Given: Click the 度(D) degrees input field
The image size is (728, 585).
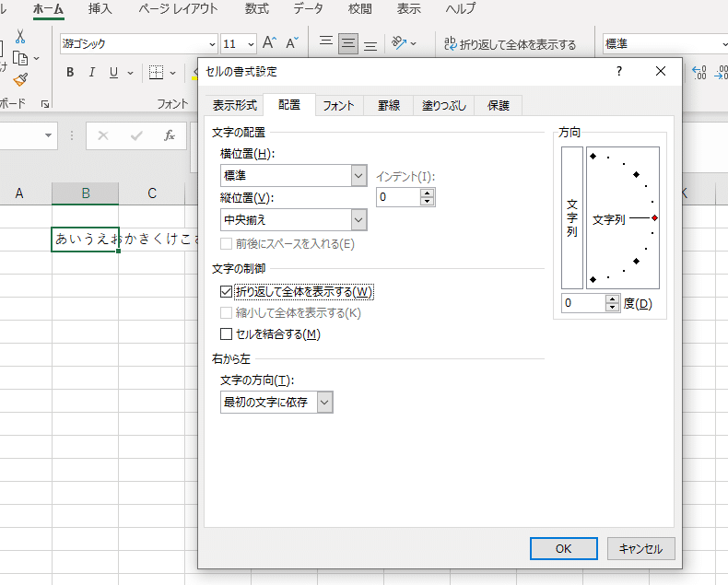Looking at the screenshot, I should click(584, 303).
